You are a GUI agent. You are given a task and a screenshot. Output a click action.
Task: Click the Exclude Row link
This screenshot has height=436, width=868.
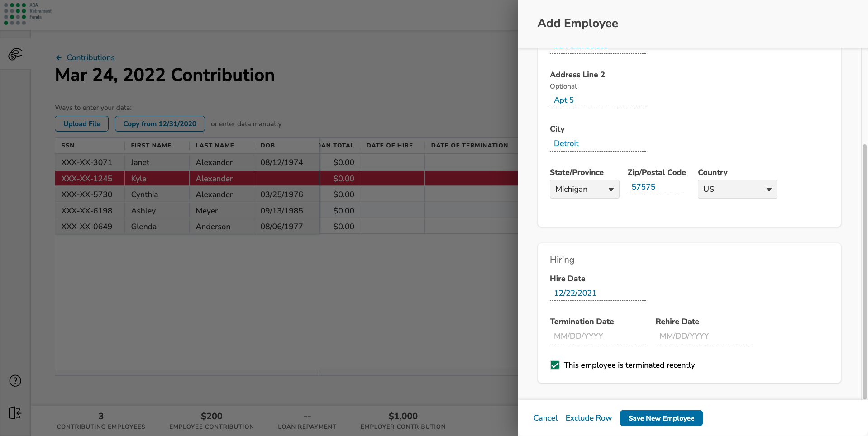[x=588, y=418]
